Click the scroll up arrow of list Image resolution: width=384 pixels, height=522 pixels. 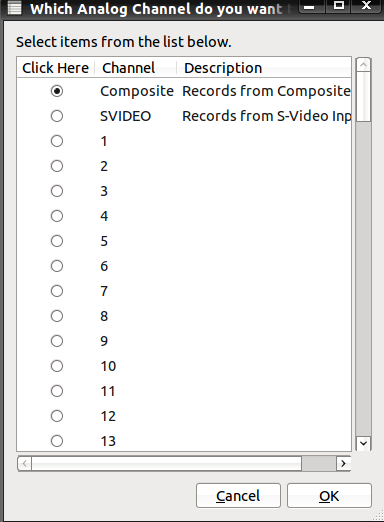[x=363, y=65]
